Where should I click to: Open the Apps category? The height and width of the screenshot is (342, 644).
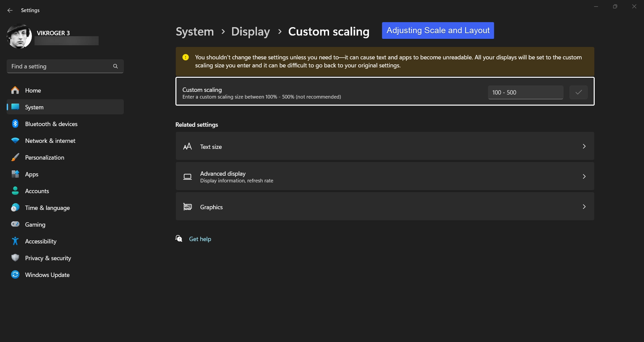(x=65, y=174)
